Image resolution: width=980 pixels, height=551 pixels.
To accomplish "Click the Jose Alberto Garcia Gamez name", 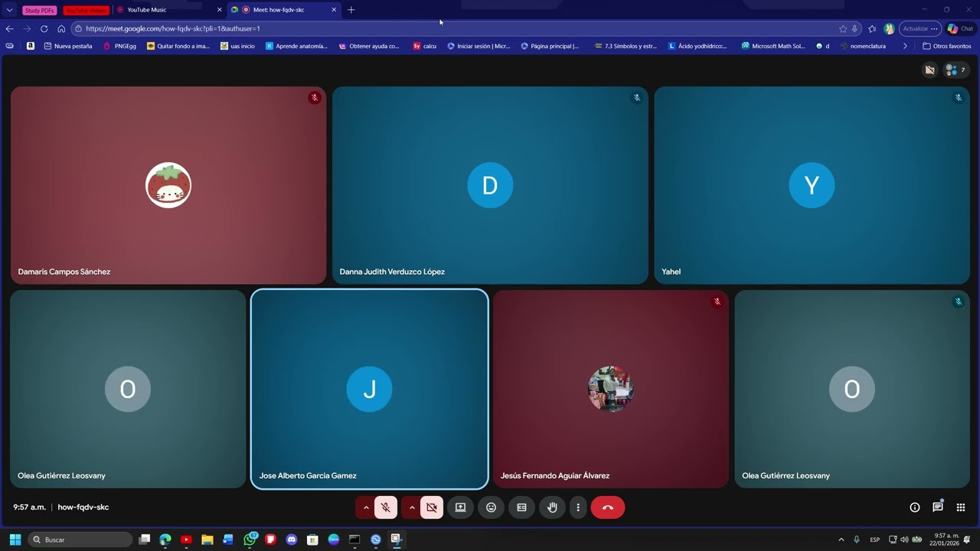I will pyautogui.click(x=308, y=475).
